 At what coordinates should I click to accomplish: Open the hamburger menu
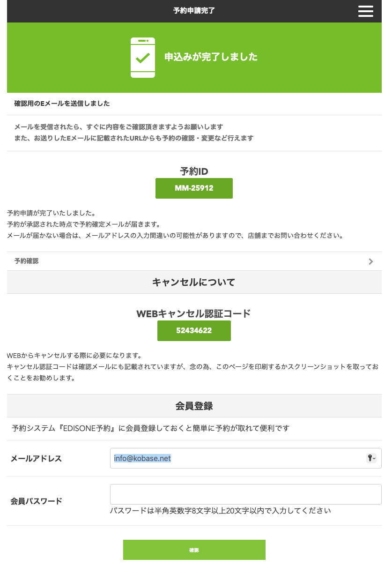(365, 11)
